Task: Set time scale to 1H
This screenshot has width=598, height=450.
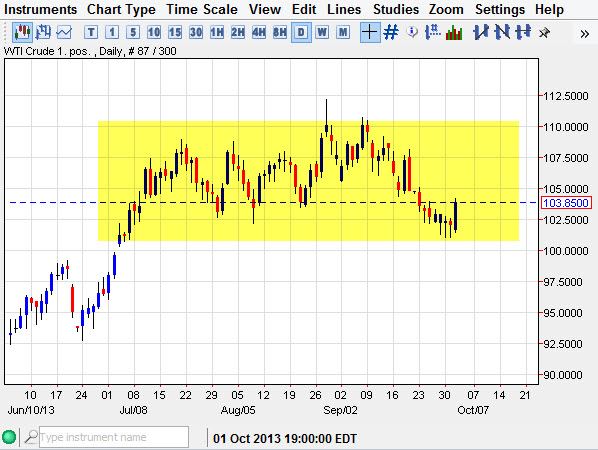Action: coord(217,32)
